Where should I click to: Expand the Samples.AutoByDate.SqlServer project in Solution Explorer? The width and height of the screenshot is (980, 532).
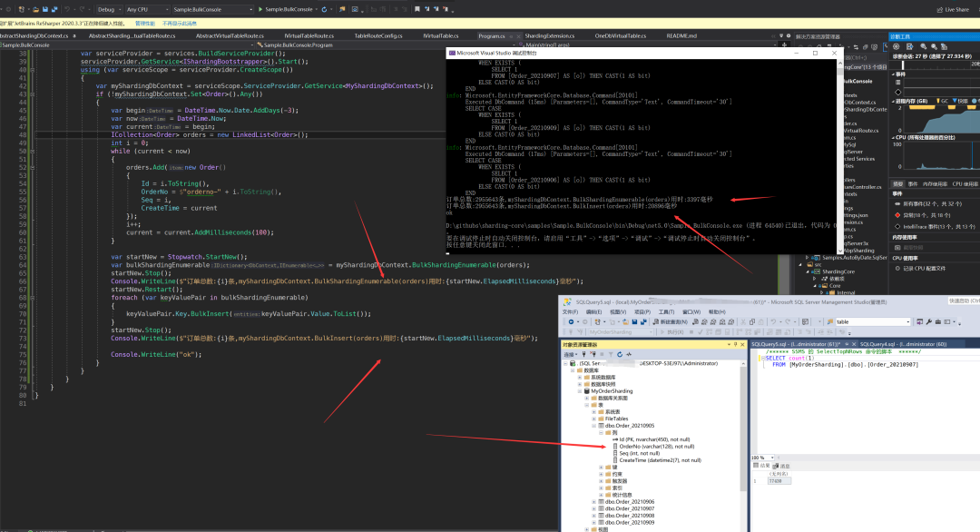pyautogui.click(x=808, y=258)
